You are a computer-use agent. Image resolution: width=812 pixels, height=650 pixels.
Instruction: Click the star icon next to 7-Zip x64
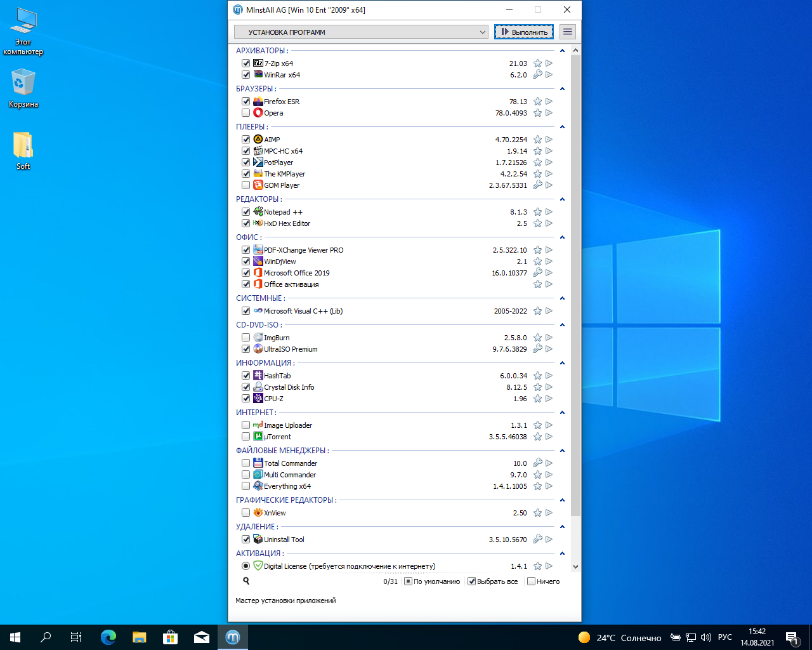point(537,63)
